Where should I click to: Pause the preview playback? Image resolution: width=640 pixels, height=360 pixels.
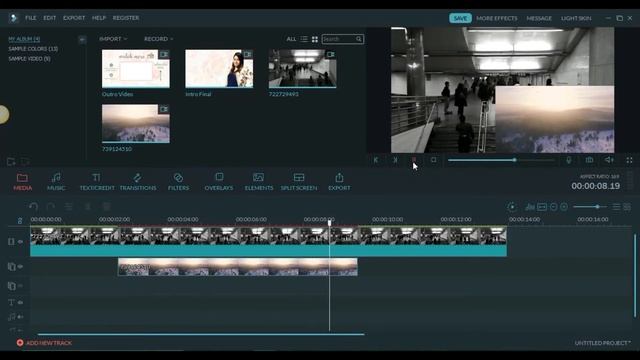tap(414, 160)
